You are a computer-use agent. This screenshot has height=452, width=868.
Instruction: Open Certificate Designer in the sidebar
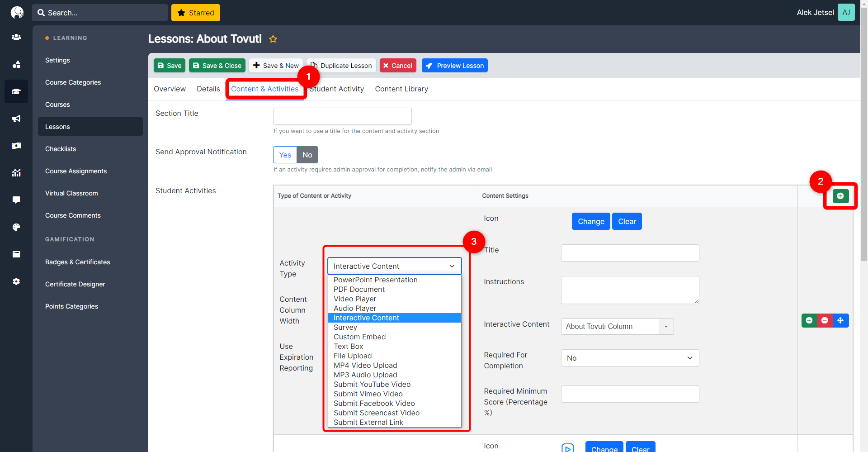coord(75,284)
